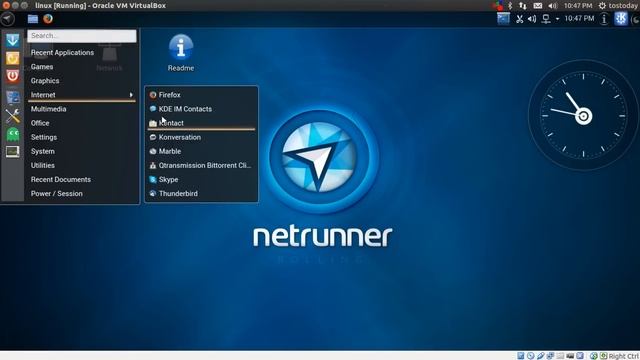Image resolution: width=640 pixels, height=360 pixels.
Task: Click the Bluetooth indicator in the Ubuntu top bar
Action: click(x=510, y=6)
